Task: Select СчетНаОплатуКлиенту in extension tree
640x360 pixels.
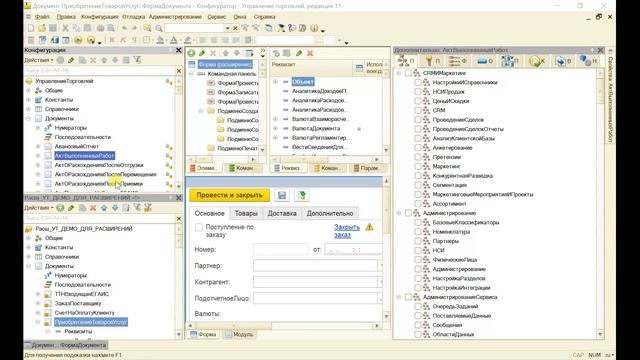Action: 84,313
